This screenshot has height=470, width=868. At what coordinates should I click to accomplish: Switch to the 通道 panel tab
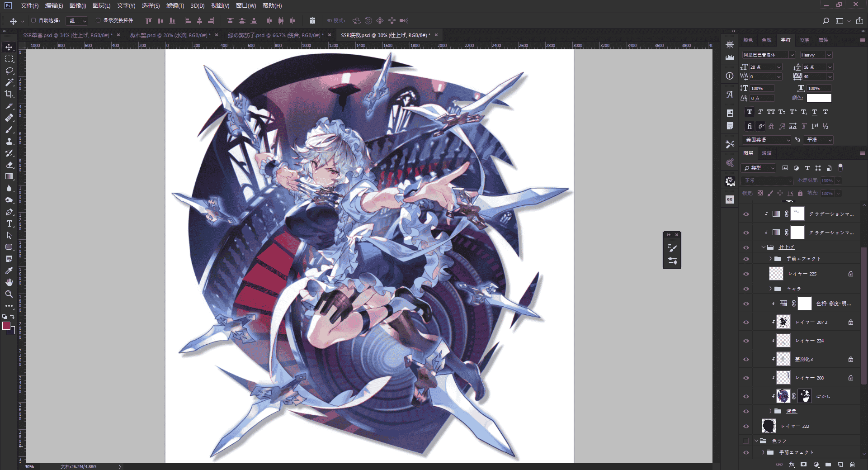pyautogui.click(x=767, y=153)
